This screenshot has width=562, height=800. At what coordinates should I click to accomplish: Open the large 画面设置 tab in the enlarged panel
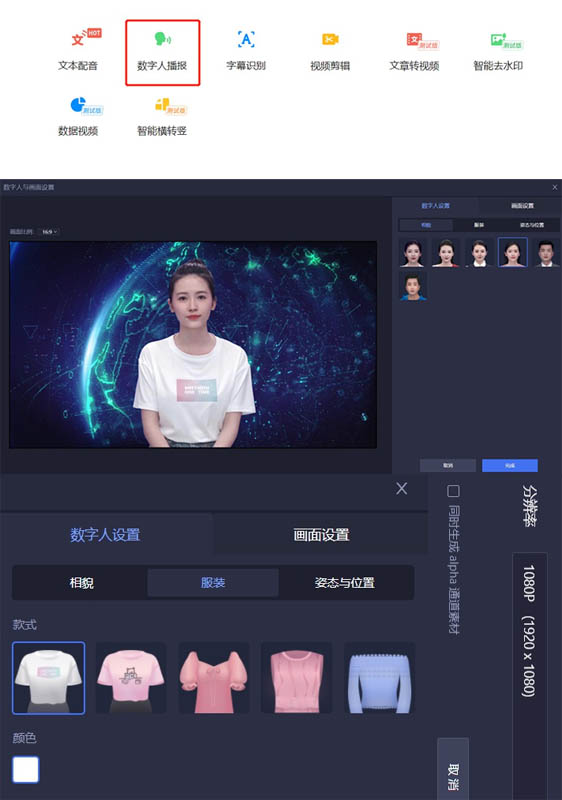point(321,535)
